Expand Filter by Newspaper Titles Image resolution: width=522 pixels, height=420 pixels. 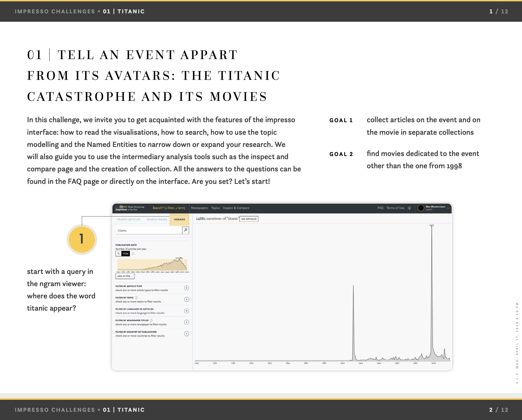(187, 322)
